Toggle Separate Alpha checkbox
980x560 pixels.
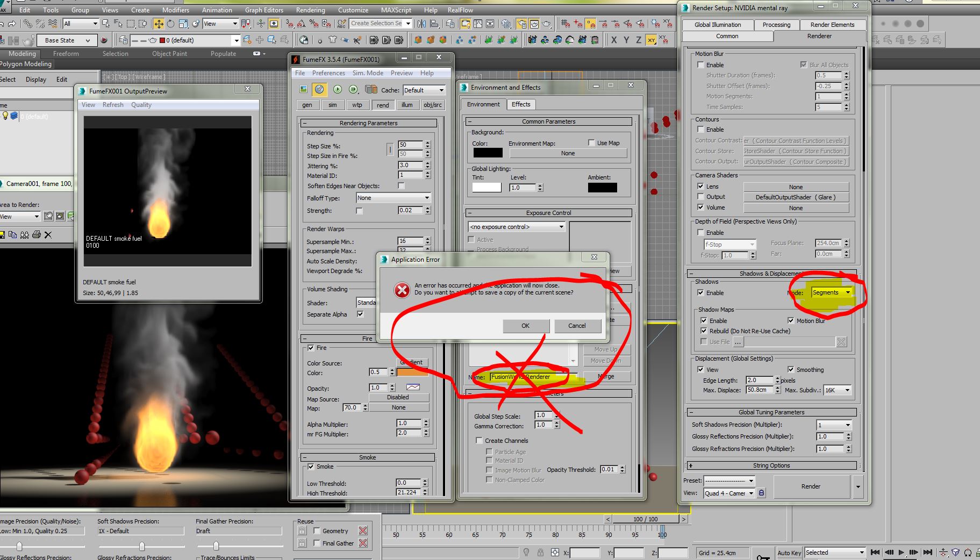[360, 314]
